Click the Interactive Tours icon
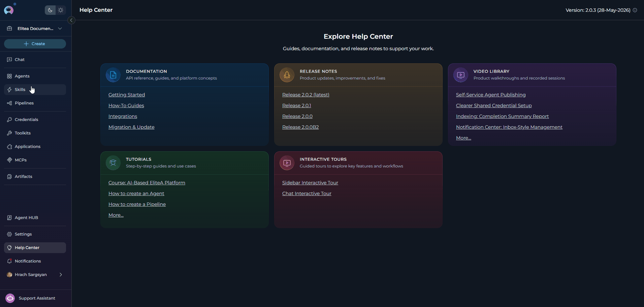644x307 pixels. coord(287,163)
